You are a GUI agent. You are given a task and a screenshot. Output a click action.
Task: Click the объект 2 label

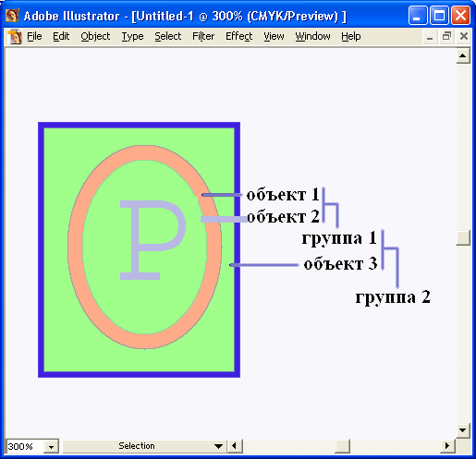pyautogui.click(x=283, y=217)
